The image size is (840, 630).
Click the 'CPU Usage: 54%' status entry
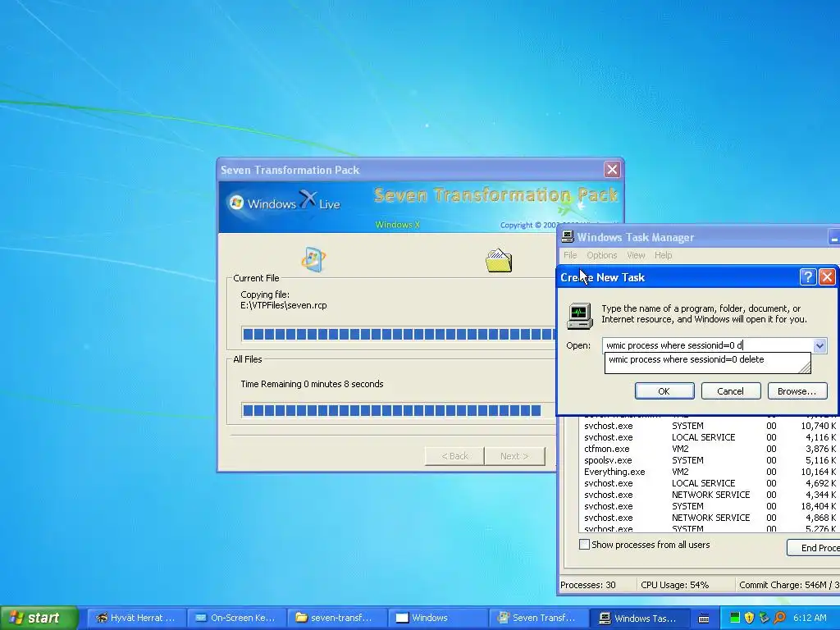click(685, 585)
